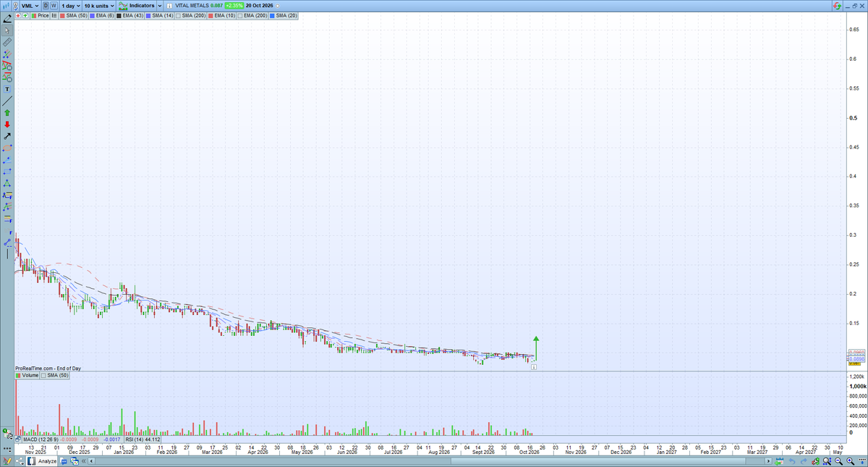Open the 1 day timeframe dropdown
Viewport: 868px width, 467px height.
[x=71, y=6]
